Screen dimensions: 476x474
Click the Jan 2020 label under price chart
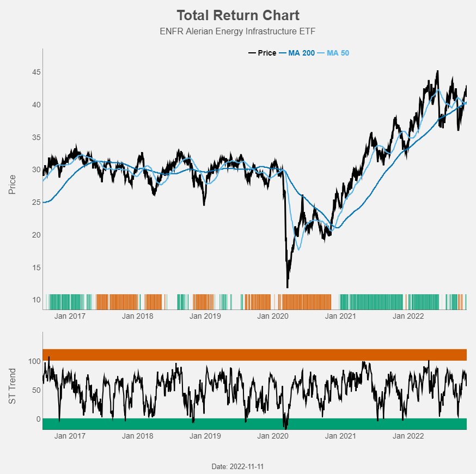273,316
